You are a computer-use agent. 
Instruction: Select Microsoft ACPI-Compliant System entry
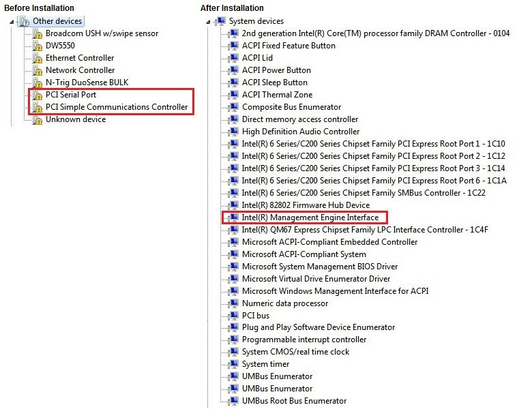coord(304,254)
